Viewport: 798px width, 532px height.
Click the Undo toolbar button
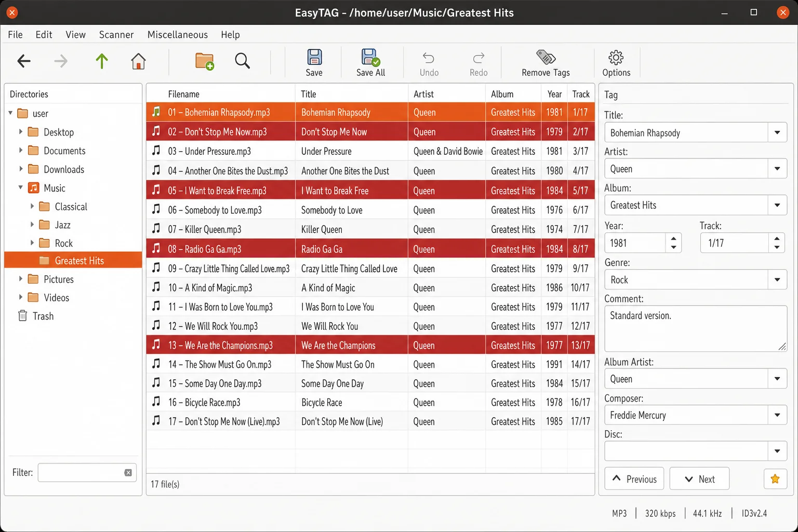coord(429,64)
